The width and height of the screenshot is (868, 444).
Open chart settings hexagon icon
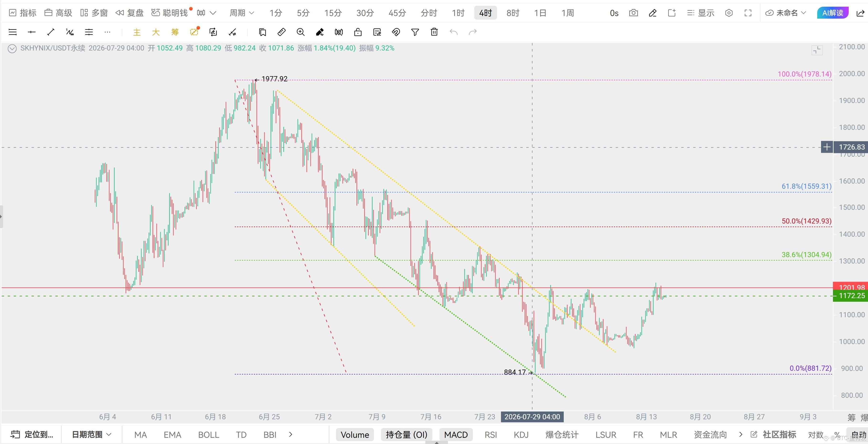[x=729, y=13]
